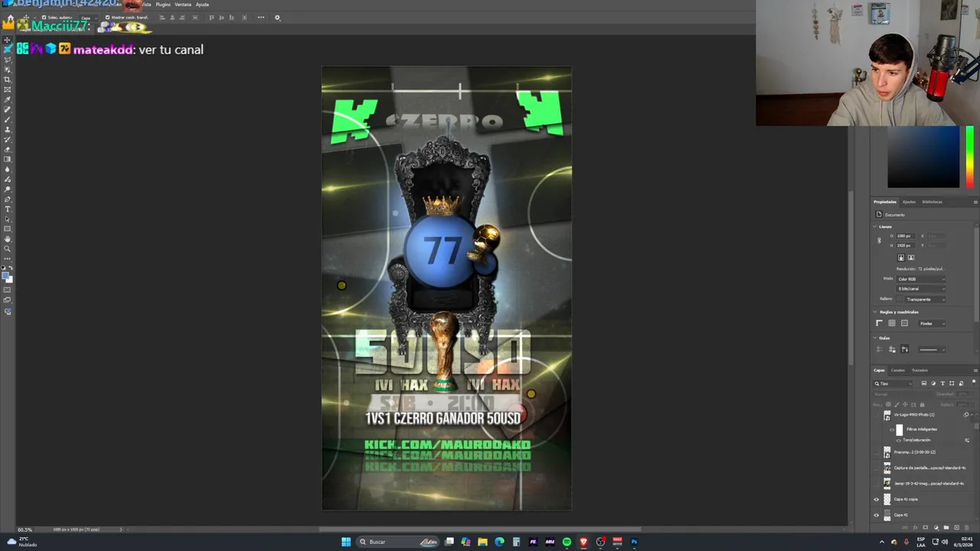Screen dimensions: 980x551
Task: Toggle Edit in Quick Mask Mode icon
Action: (8, 290)
